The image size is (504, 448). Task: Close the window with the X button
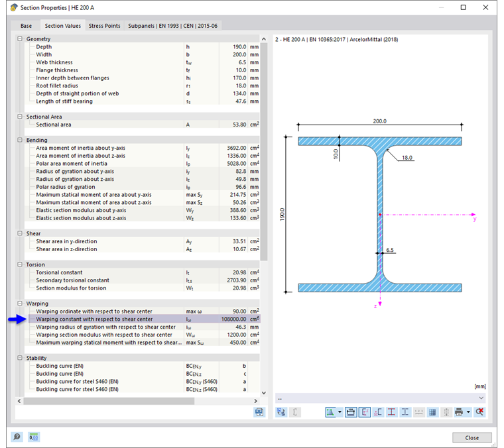coord(485,7)
